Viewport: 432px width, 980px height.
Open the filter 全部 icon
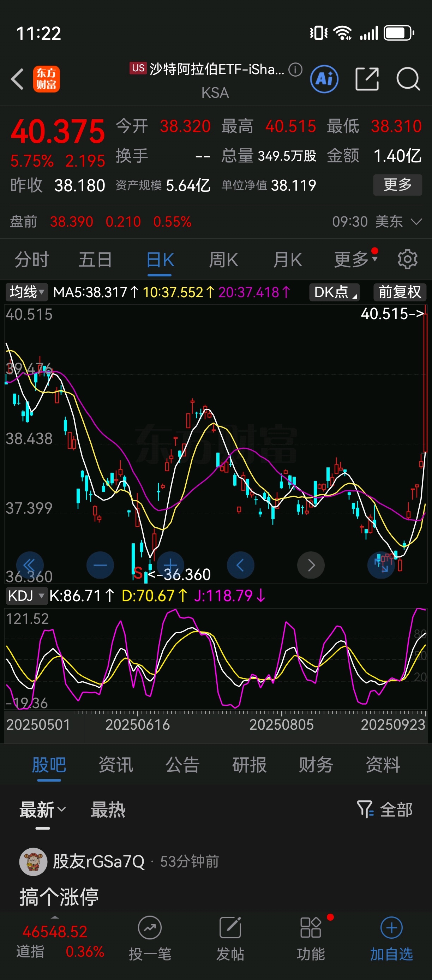tap(385, 809)
